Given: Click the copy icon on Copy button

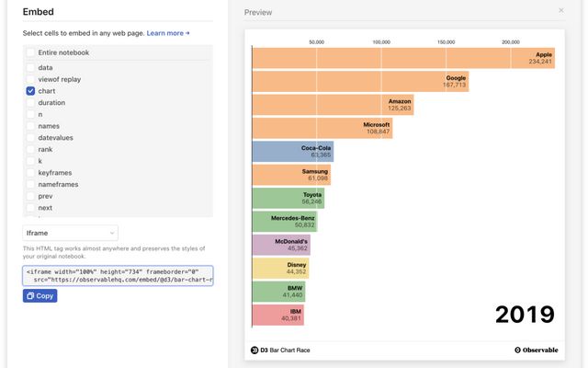Looking at the screenshot, I should [30, 296].
